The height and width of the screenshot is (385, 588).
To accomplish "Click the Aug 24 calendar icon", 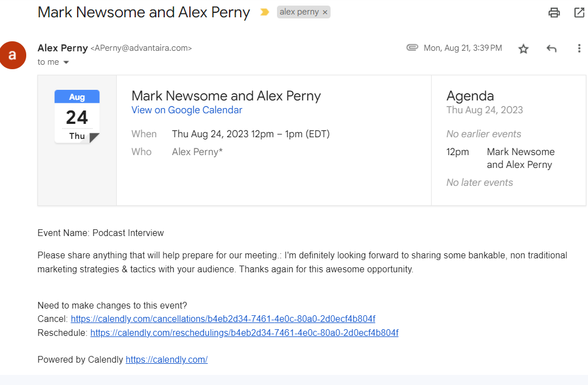I will [x=77, y=117].
